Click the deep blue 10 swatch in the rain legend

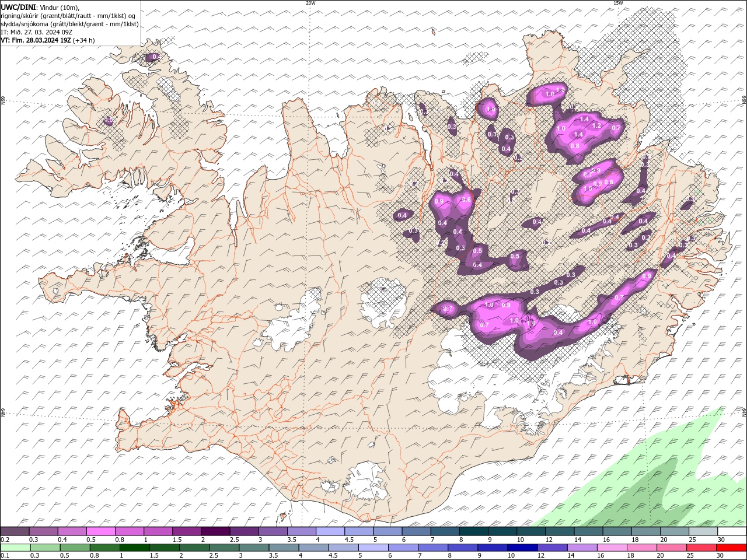point(522,548)
